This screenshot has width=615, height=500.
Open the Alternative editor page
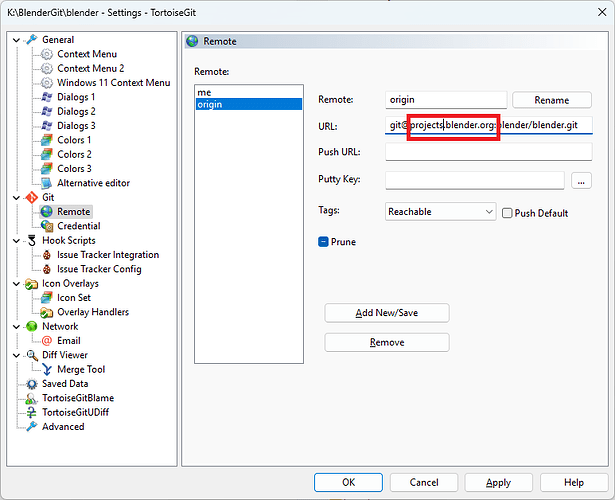(93, 183)
